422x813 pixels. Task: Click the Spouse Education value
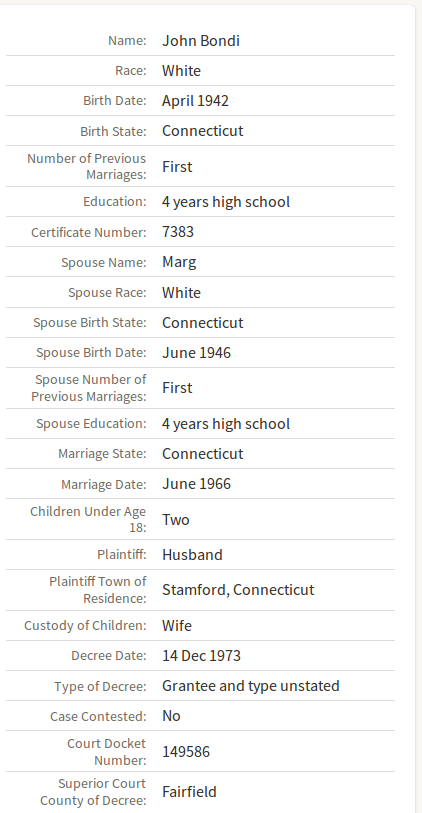226,424
